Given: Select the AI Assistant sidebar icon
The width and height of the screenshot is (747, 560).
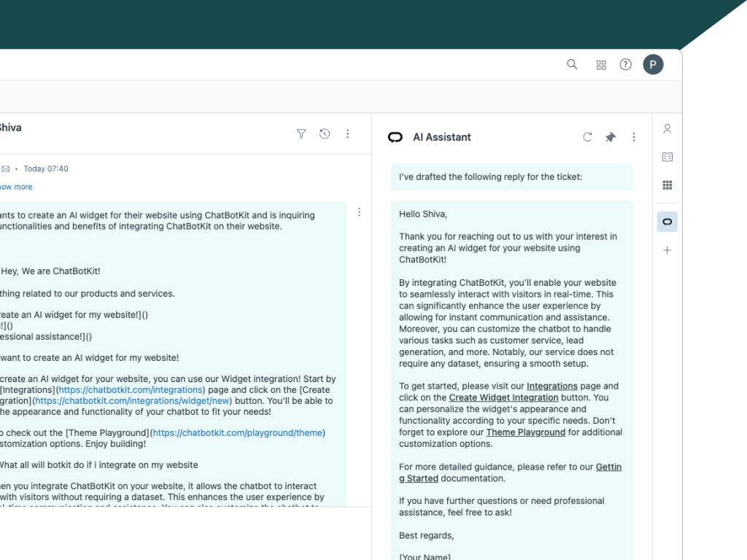Looking at the screenshot, I should coord(667,222).
